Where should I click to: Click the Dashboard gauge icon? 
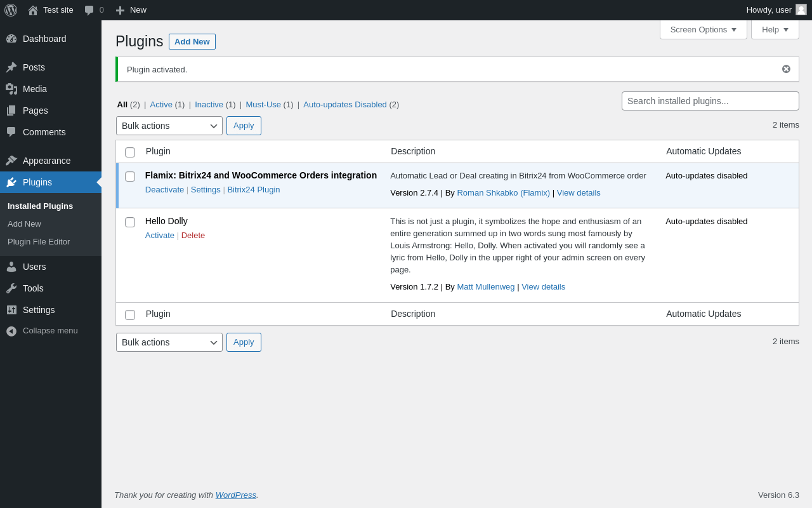click(x=11, y=39)
